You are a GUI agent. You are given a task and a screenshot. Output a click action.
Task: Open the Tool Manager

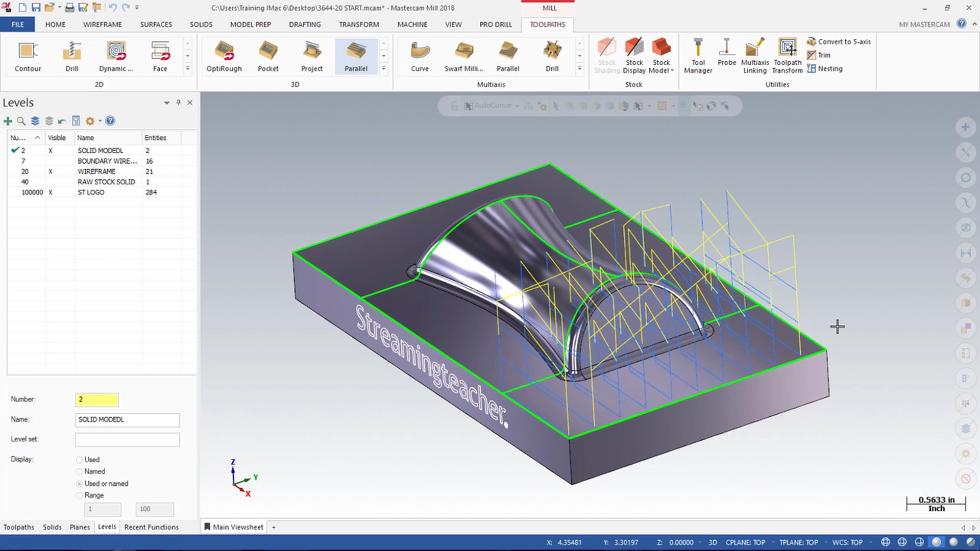pyautogui.click(x=698, y=56)
